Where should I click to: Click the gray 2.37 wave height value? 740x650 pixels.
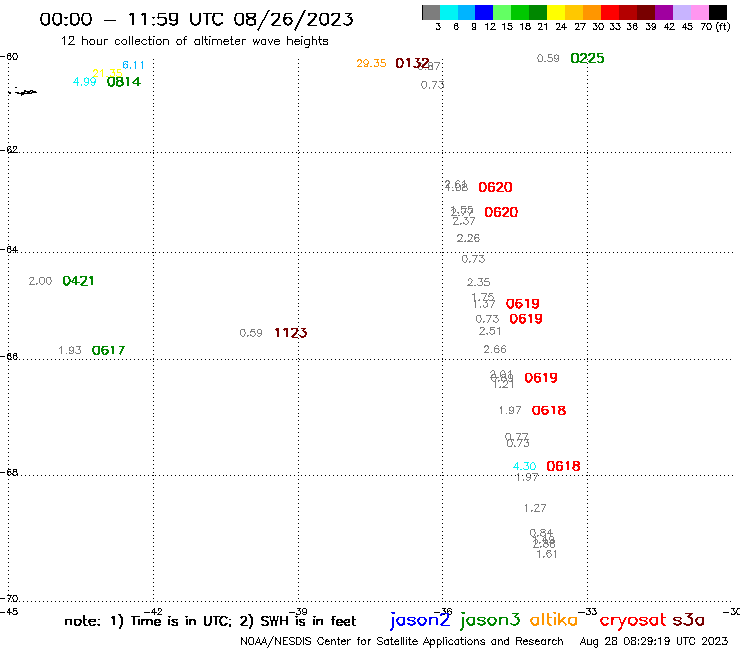pos(463,221)
